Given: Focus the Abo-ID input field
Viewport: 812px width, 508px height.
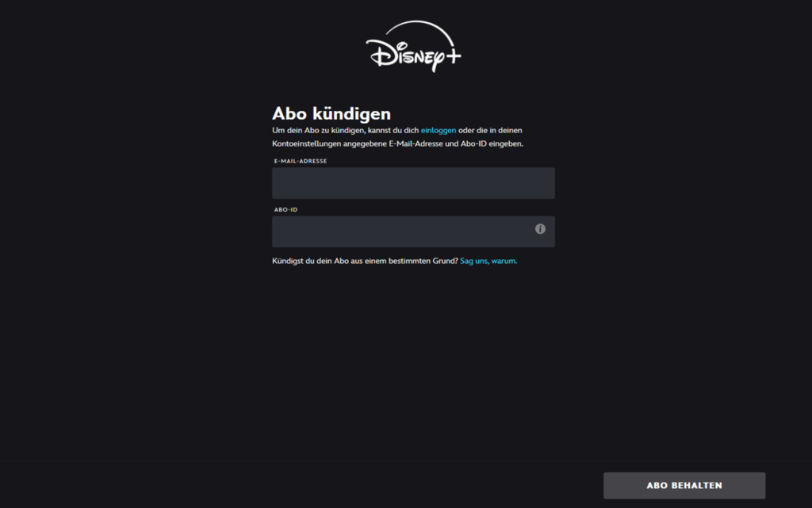Looking at the screenshot, I should (x=400, y=232).
